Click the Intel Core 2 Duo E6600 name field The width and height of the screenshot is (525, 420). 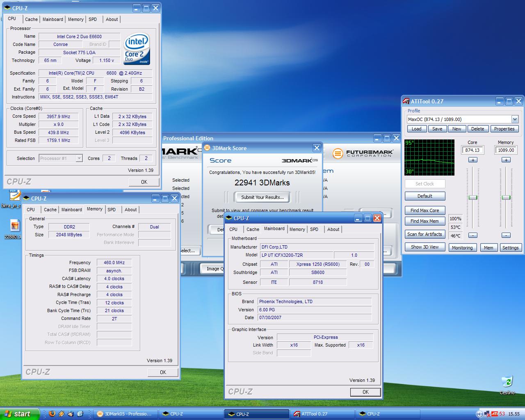coord(80,37)
